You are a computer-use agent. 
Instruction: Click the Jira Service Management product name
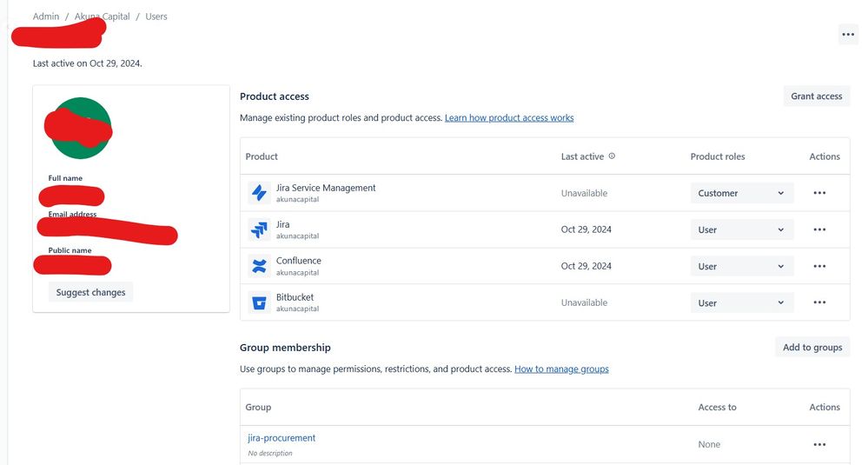pyautogui.click(x=326, y=188)
